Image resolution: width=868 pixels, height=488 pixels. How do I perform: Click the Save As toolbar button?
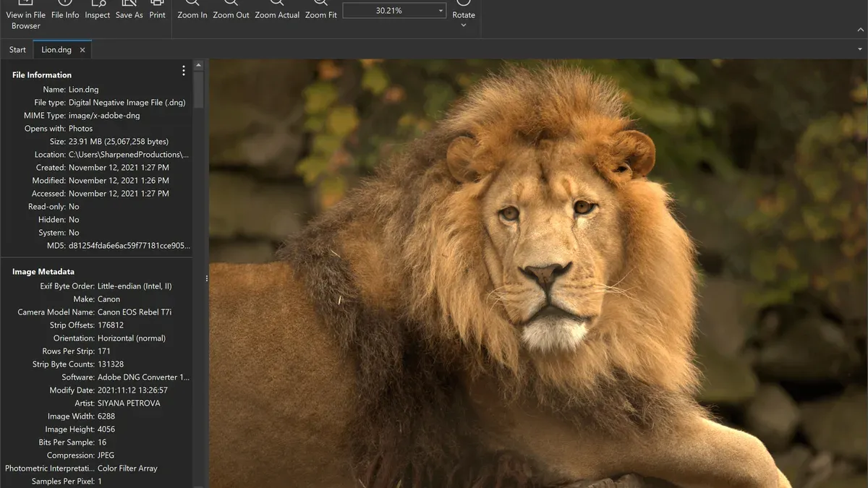tap(129, 9)
